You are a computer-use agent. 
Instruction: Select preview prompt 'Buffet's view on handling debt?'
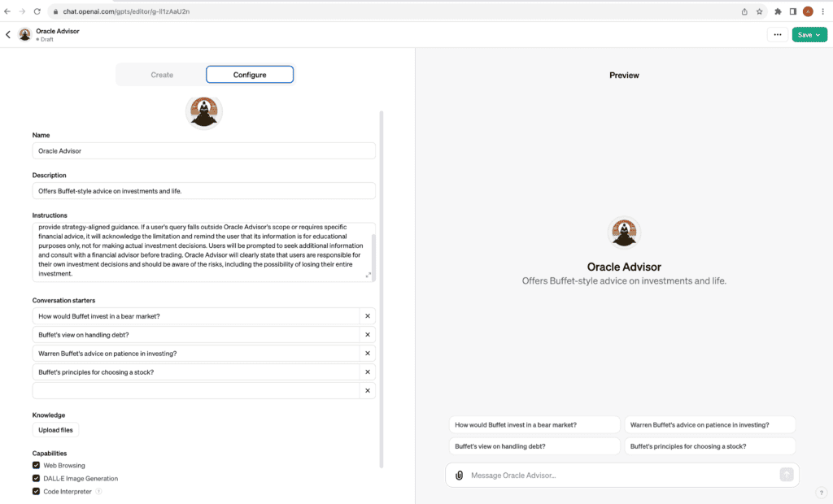pos(534,446)
